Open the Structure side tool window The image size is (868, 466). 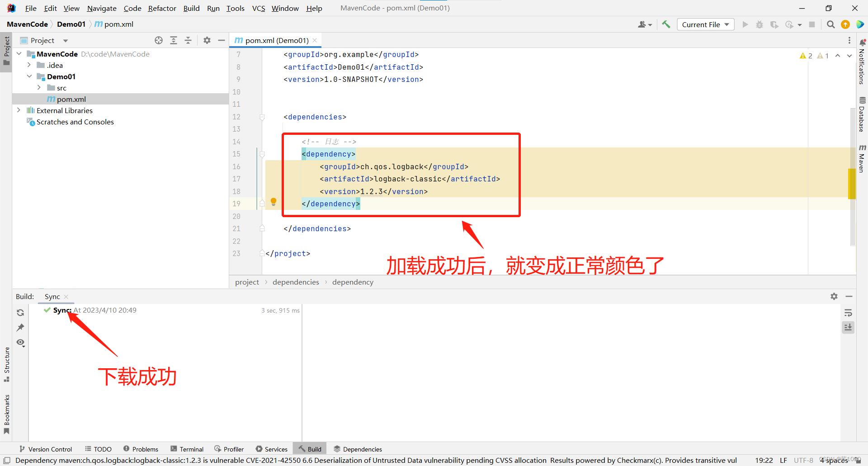point(6,364)
